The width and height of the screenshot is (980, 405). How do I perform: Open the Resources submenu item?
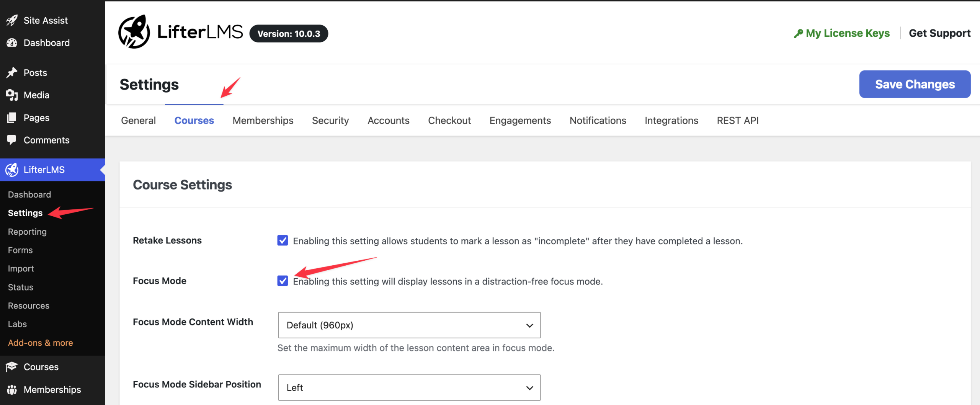pyautogui.click(x=29, y=305)
